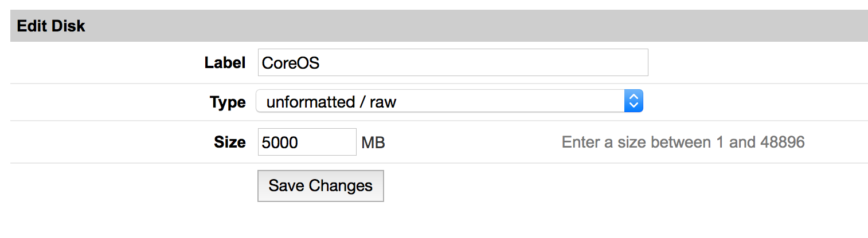Click the bold Size field caption
Image resolution: width=868 pixels, height=238 pixels.
pyautogui.click(x=229, y=142)
